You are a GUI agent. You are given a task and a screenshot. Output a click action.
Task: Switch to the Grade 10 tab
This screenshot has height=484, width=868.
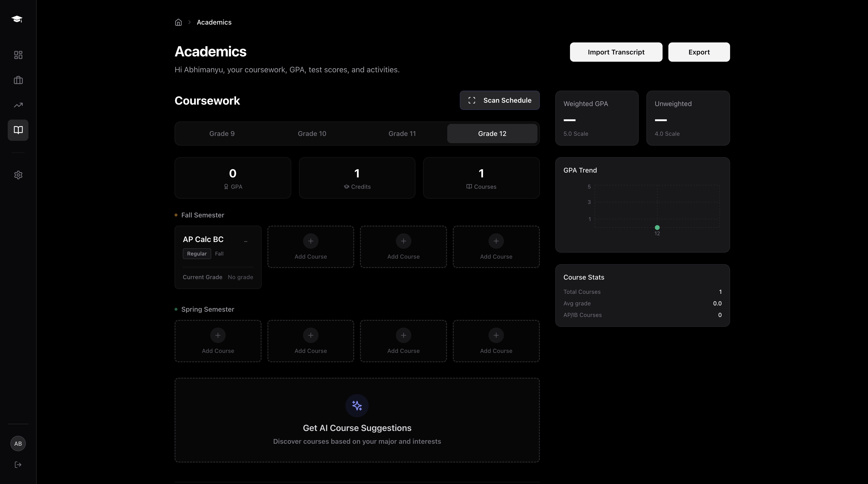pyautogui.click(x=312, y=134)
